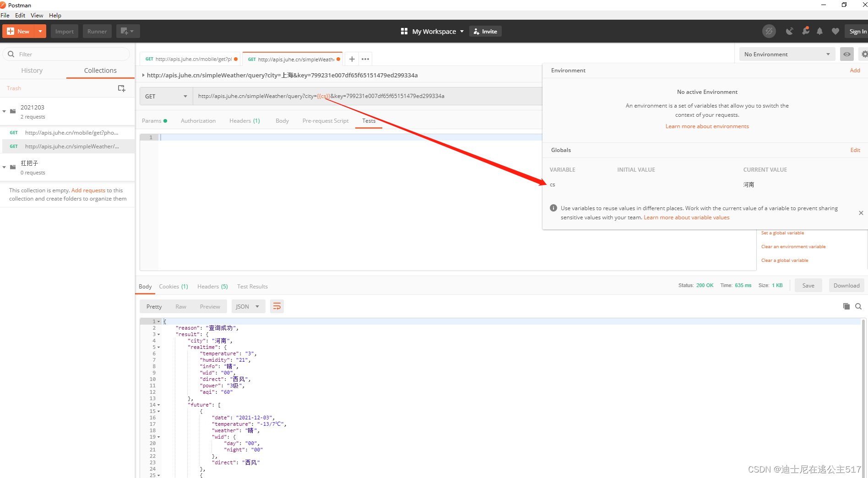Click the Download response button

click(846, 285)
